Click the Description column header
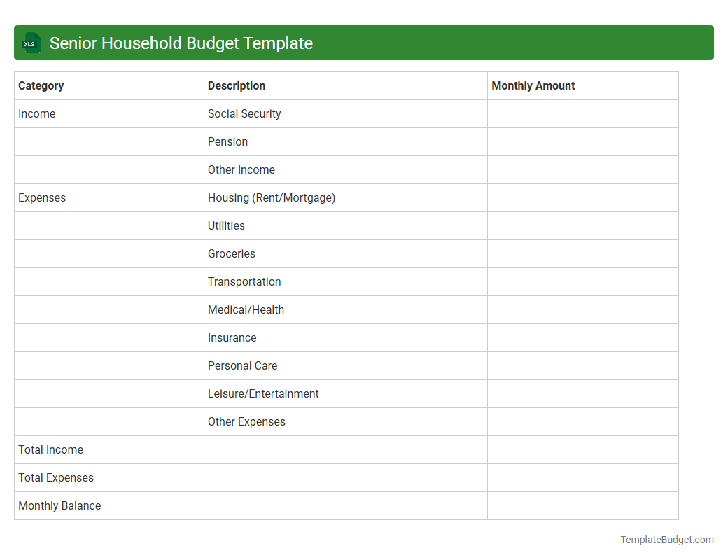The height and width of the screenshot is (560, 728). coord(236,85)
